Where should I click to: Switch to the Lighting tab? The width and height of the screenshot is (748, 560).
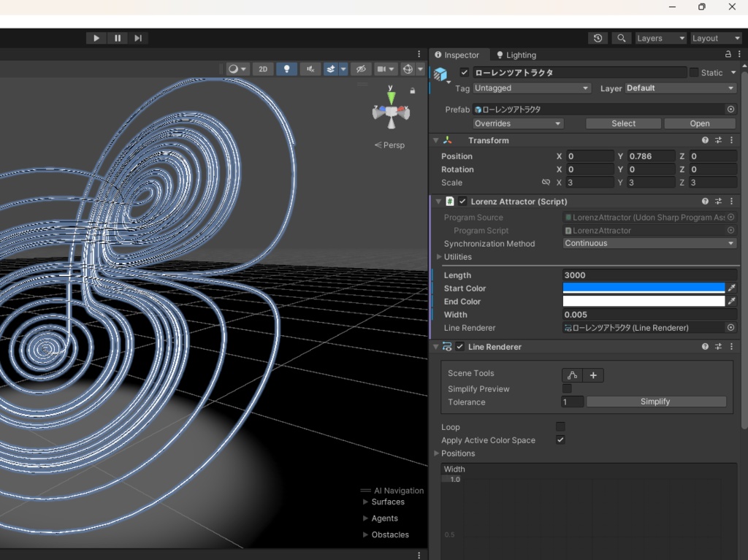pyautogui.click(x=516, y=55)
